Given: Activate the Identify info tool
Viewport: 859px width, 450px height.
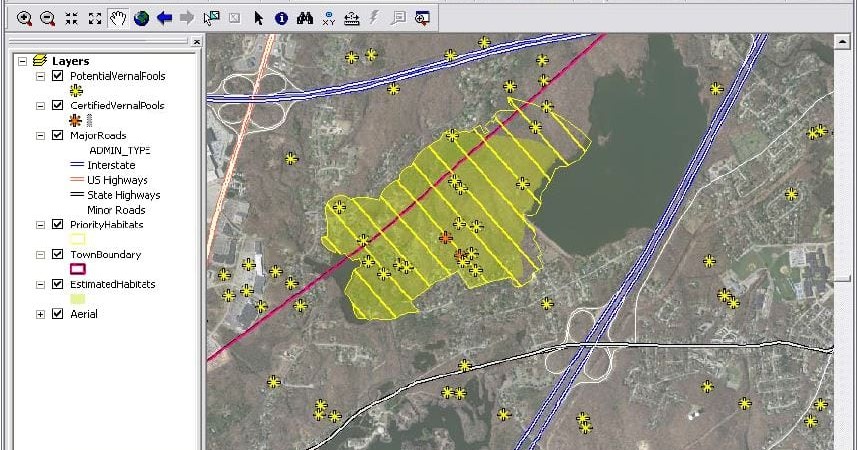Looking at the screenshot, I should coord(281,18).
